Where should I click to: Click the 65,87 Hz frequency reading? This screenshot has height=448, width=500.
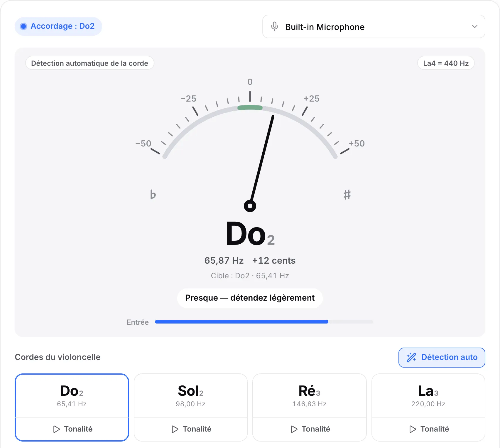[x=224, y=260]
